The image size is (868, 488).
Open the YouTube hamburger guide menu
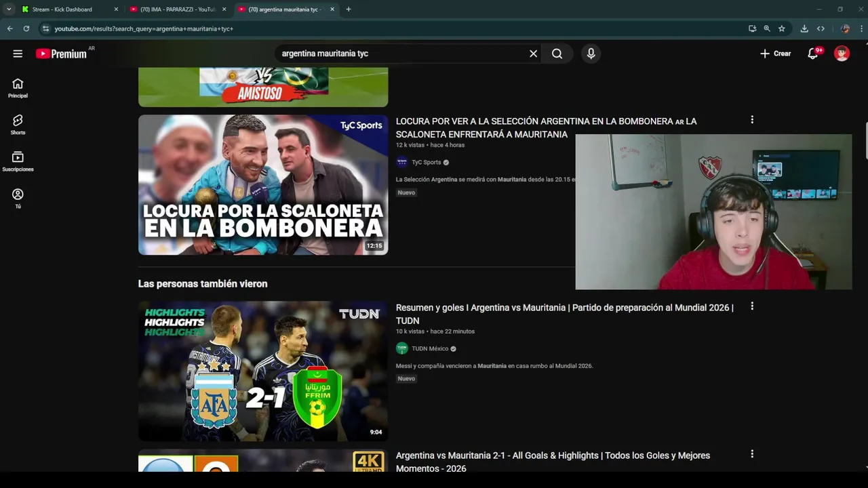pos(18,54)
